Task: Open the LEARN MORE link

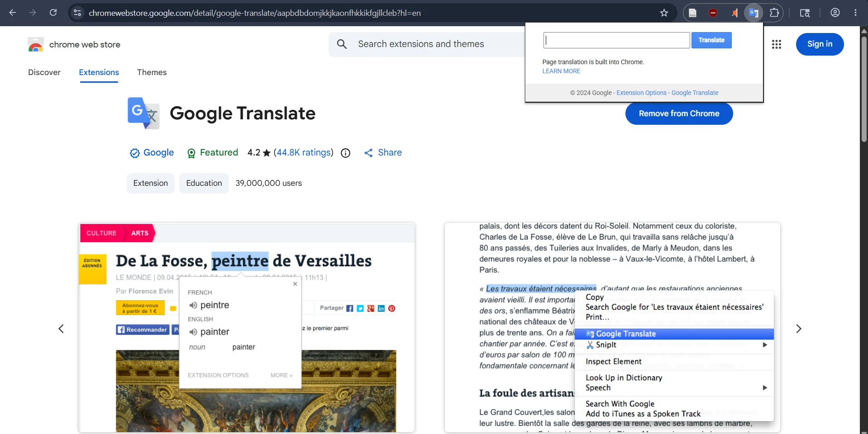Action: click(x=561, y=71)
